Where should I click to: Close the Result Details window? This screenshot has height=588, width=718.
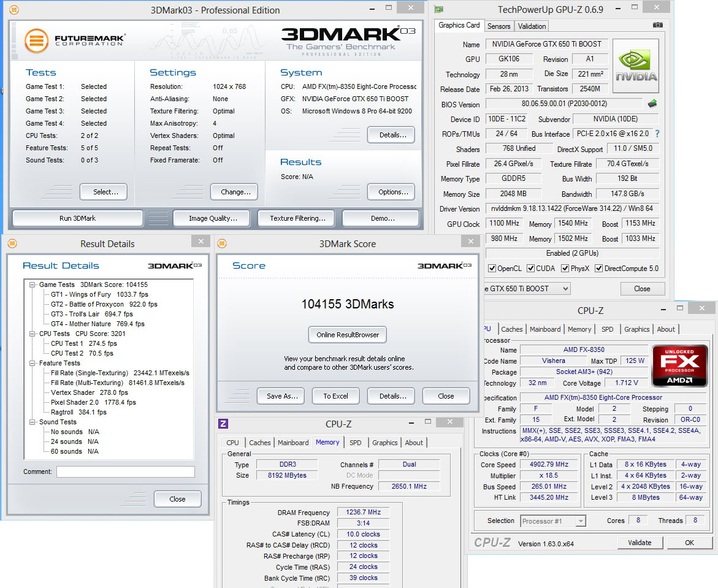tap(201, 241)
